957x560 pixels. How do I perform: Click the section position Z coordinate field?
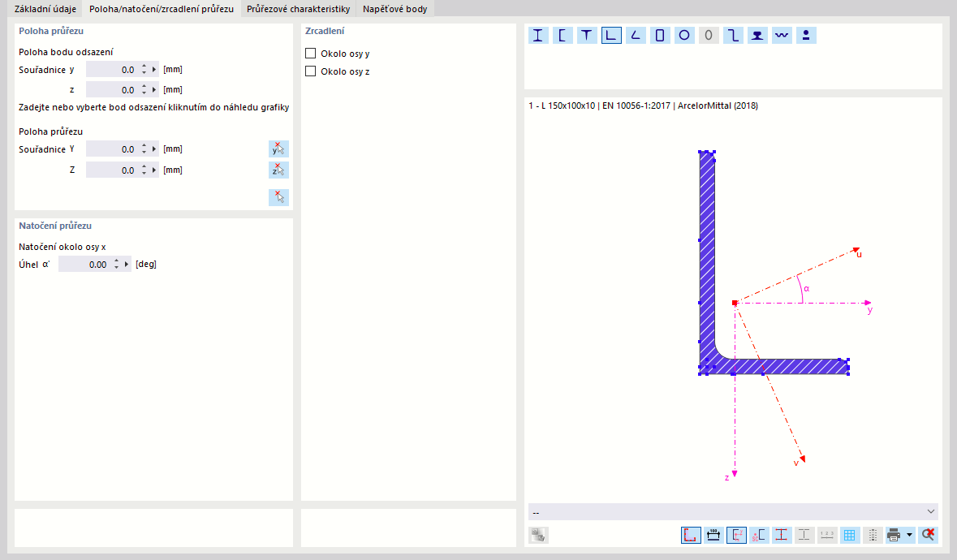tap(113, 170)
